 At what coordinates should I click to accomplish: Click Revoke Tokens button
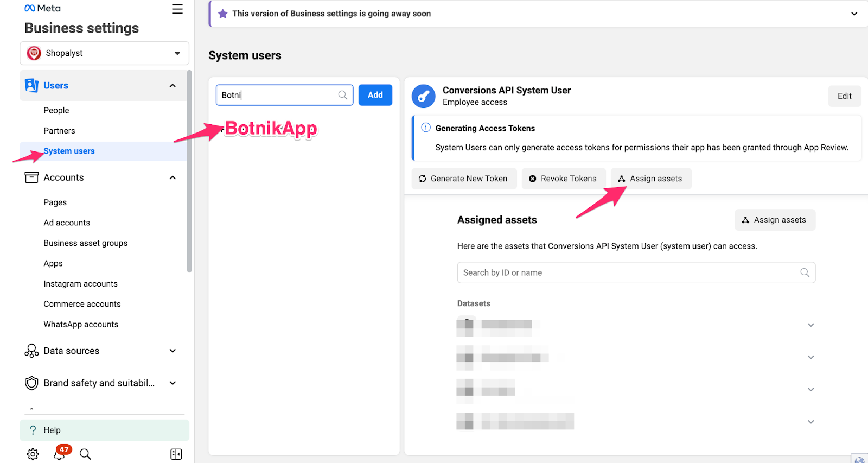563,179
